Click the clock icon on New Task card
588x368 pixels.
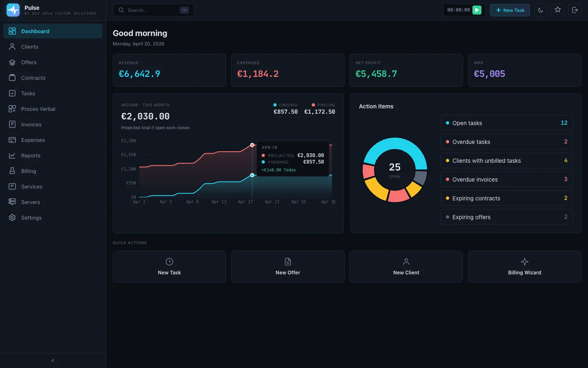(169, 262)
